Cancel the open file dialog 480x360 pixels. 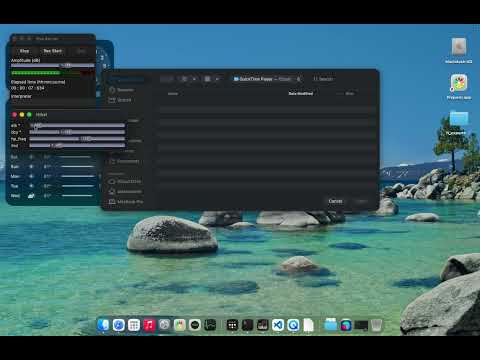[x=335, y=201]
